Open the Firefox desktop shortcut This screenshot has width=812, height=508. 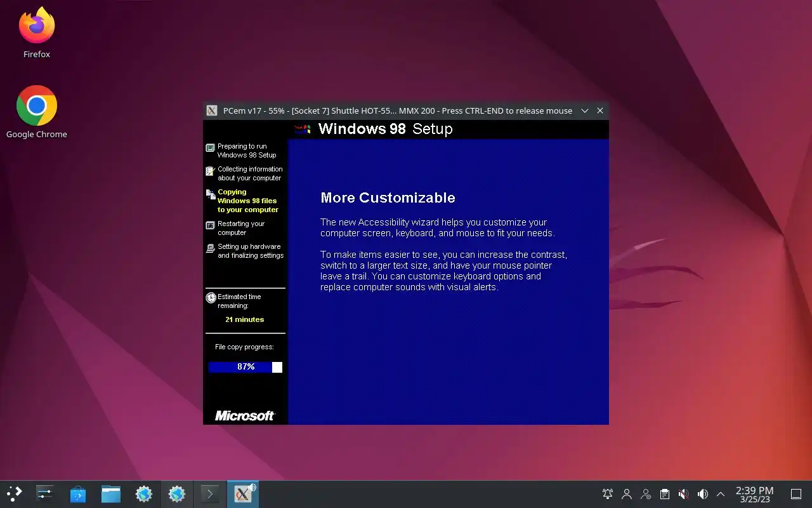pos(37,33)
